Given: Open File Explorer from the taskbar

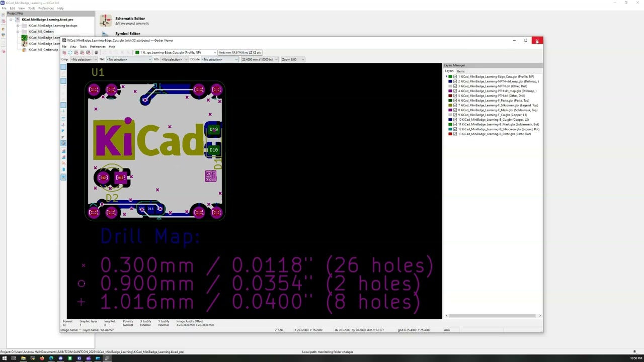Looking at the screenshot, I should tap(23, 358).
